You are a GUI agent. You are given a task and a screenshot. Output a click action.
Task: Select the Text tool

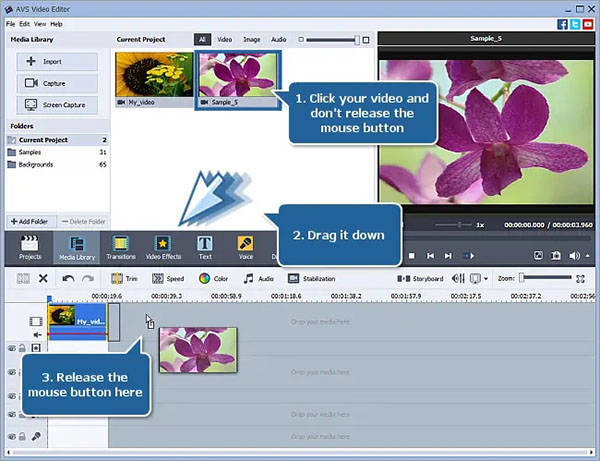pos(204,247)
